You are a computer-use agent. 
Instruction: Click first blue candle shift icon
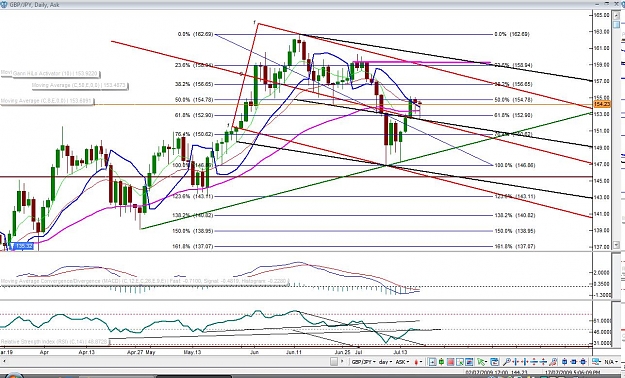click(x=564, y=362)
